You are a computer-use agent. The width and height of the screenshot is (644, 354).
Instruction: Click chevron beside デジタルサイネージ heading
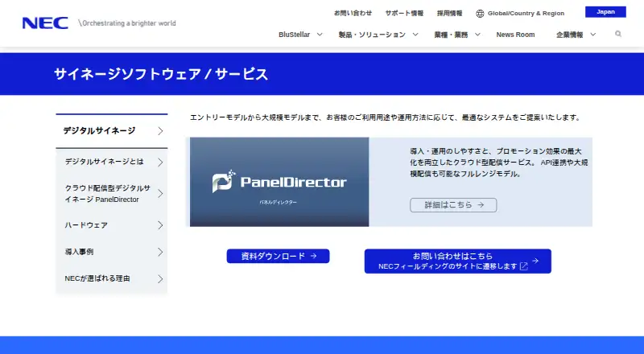(160, 130)
